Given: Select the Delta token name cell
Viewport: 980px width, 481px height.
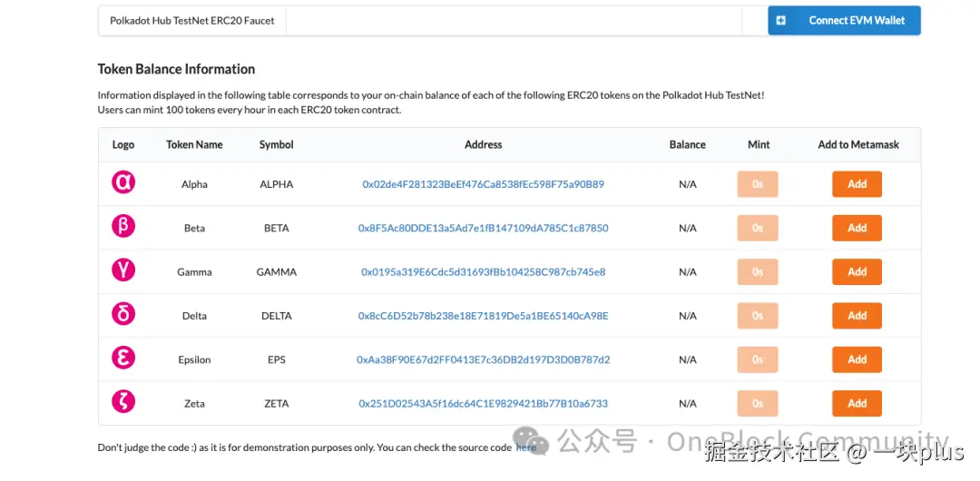Looking at the screenshot, I should (194, 316).
